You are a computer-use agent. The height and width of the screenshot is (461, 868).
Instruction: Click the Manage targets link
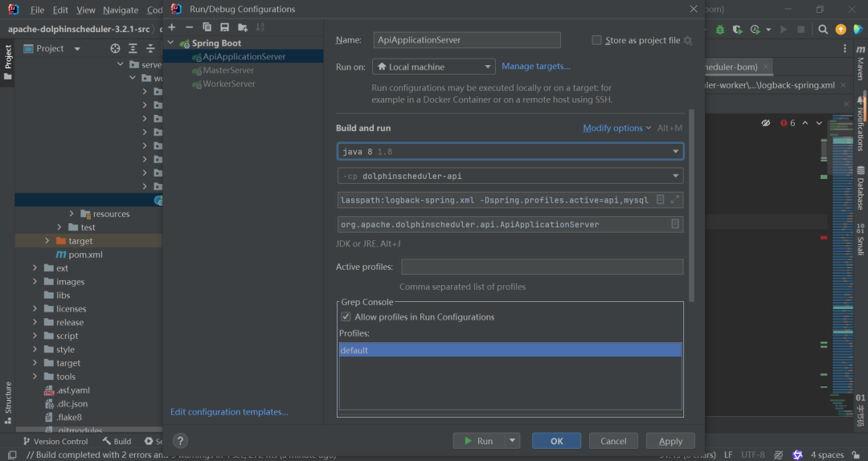[536, 66]
